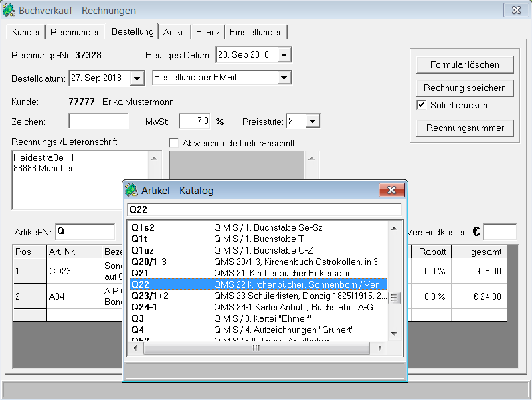Click the catalog horizontal scrollbar thumb
Image resolution: width=532 pixels, height=400 pixels.
click(x=255, y=348)
